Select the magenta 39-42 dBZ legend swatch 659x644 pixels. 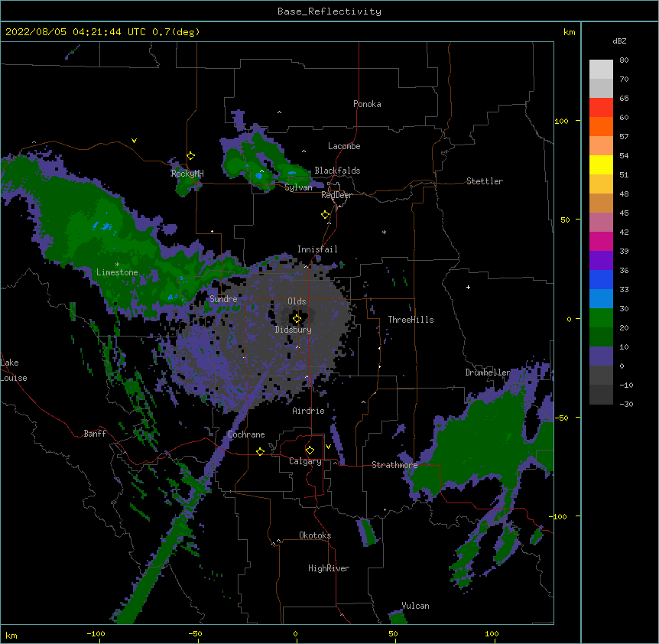click(601, 242)
